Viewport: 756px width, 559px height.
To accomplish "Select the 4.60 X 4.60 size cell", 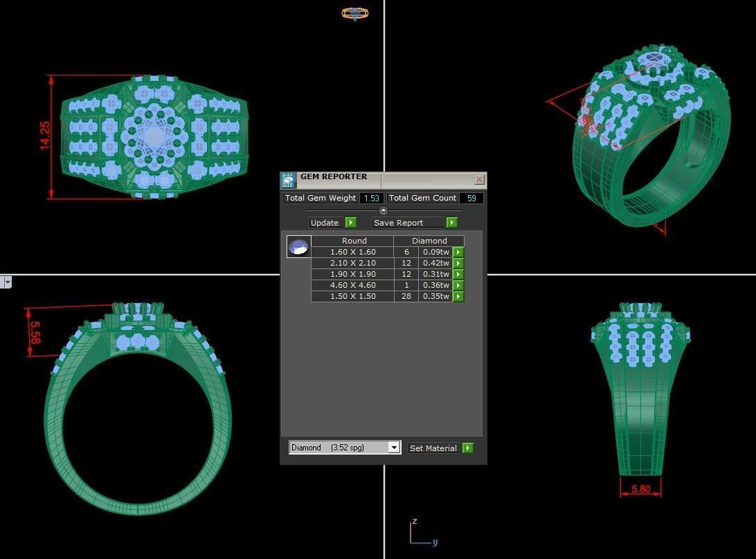I will (x=353, y=285).
